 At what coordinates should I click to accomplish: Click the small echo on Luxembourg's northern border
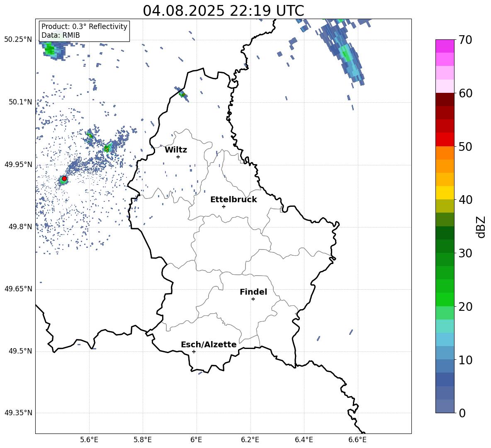click(182, 94)
